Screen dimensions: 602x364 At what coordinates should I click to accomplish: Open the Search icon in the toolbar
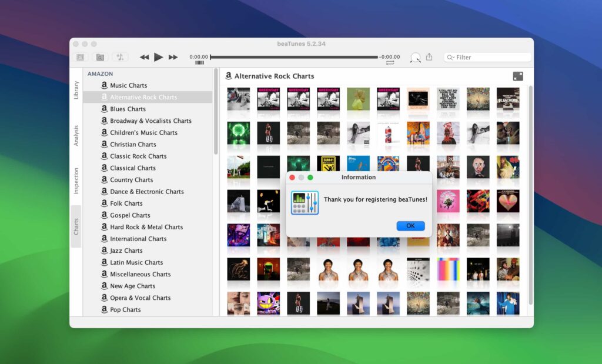pos(415,58)
